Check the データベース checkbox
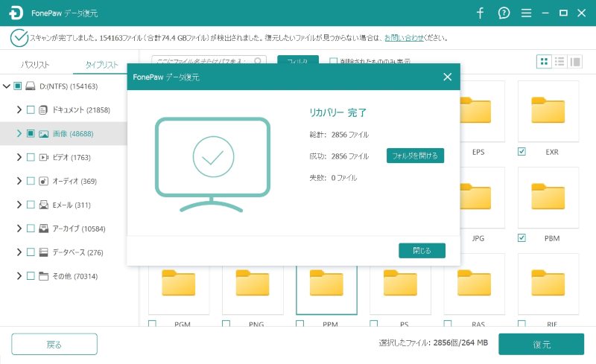The width and height of the screenshot is (596, 364). tap(31, 252)
